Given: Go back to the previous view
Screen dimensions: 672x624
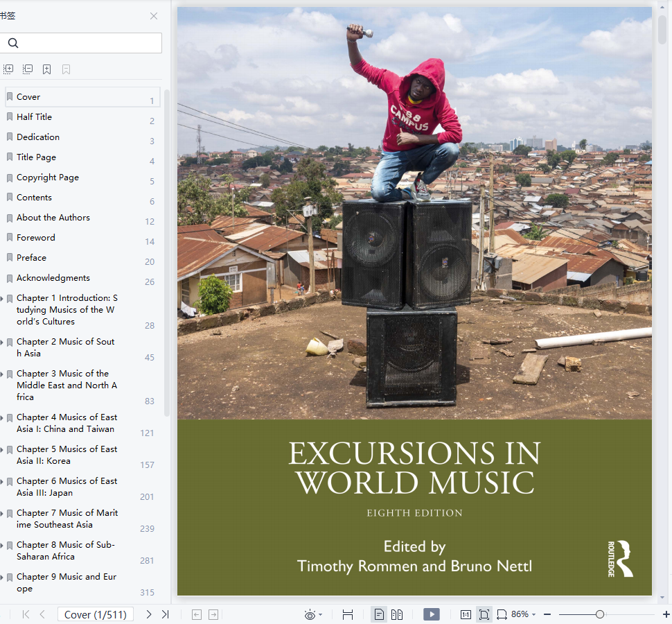Looking at the screenshot, I should pos(196,614).
